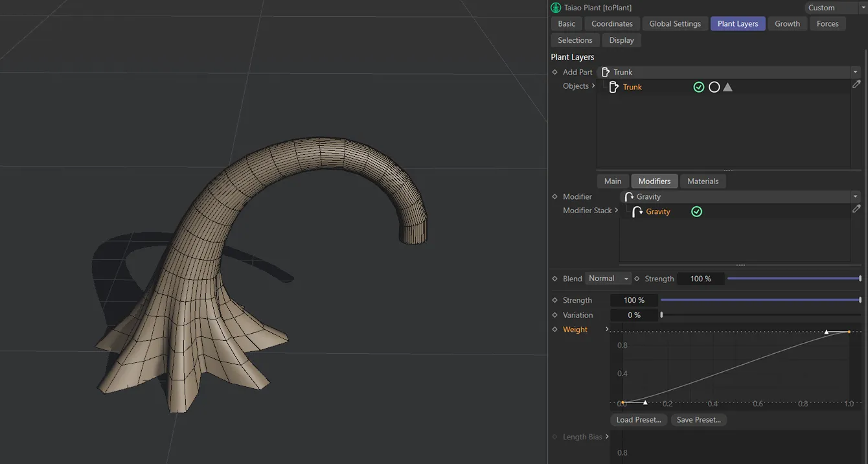Switch to the Growth tab
The width and height of the screenshot is (868, 464).
click(x=787, y=23)
